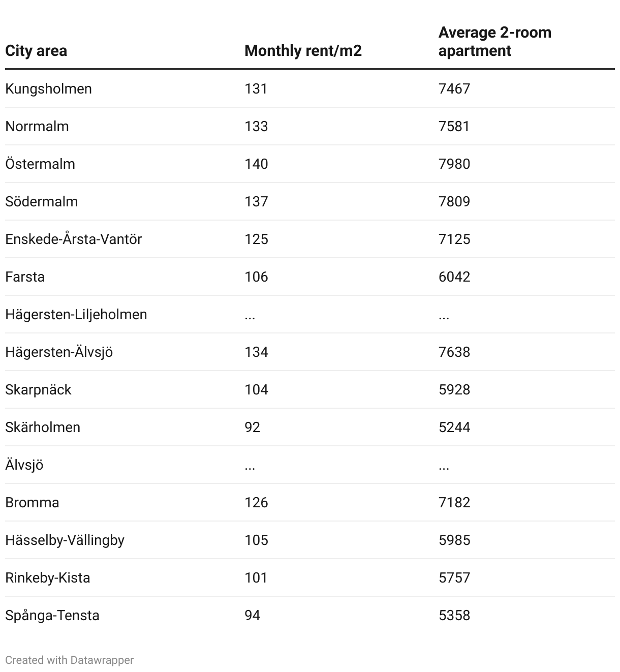
Task: Select the Spånga-Tensta row label
Action: [52, 615]
